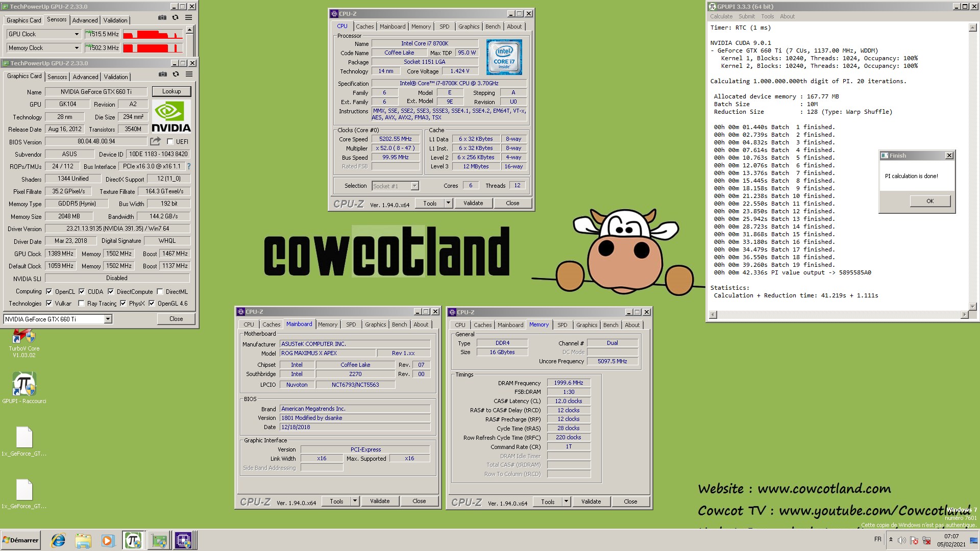Select the first 1x_GeForce_GT file on desktop

(24, 441)
